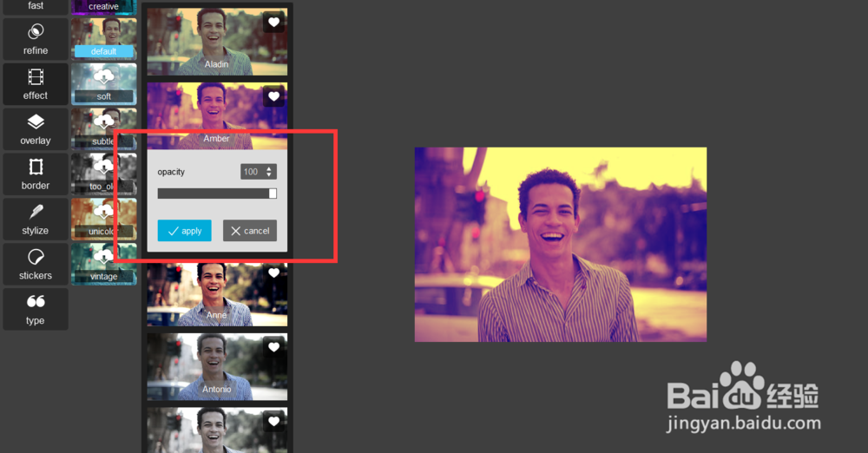Choose the Anne effect thumbnail
Image resolution: width=868 pixels, height=453 pixels.
coord(217,294)
